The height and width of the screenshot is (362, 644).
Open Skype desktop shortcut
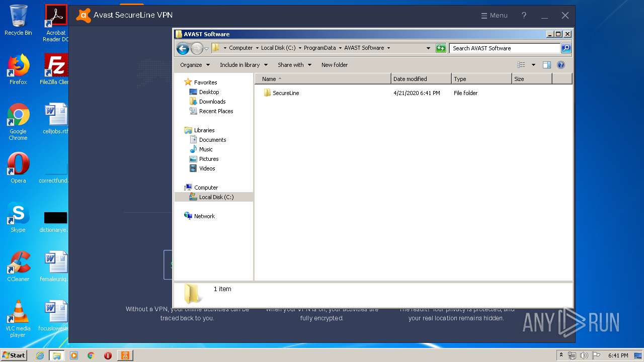(18, 217)
